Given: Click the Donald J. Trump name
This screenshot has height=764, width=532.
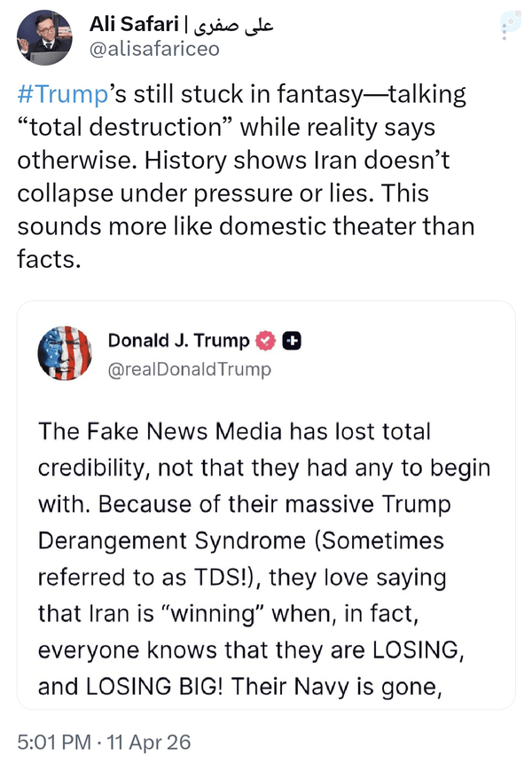Looking at the screenshot, I should coord(178,340).
